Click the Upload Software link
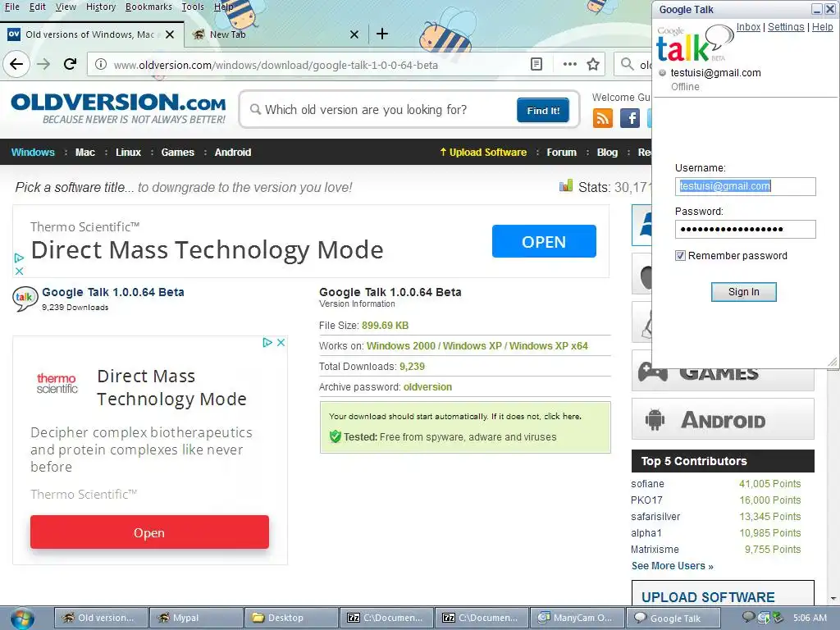 483,152
